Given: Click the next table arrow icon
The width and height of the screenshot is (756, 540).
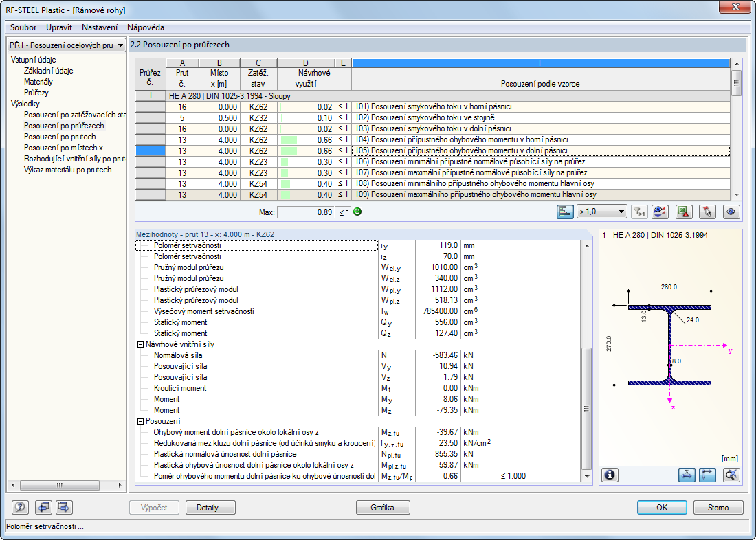Looking at the screenshot, I should (x=64, y=507).
